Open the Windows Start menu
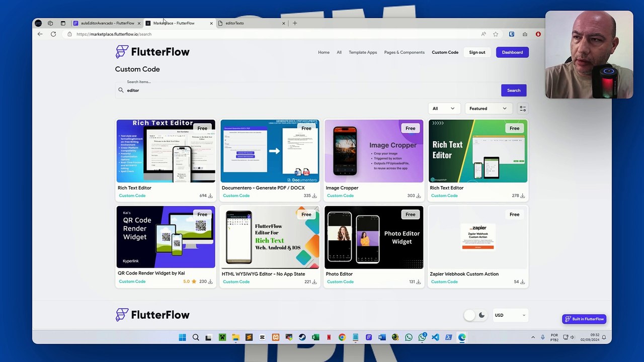The height and width of the screenshot is (362, 644). 182,337
